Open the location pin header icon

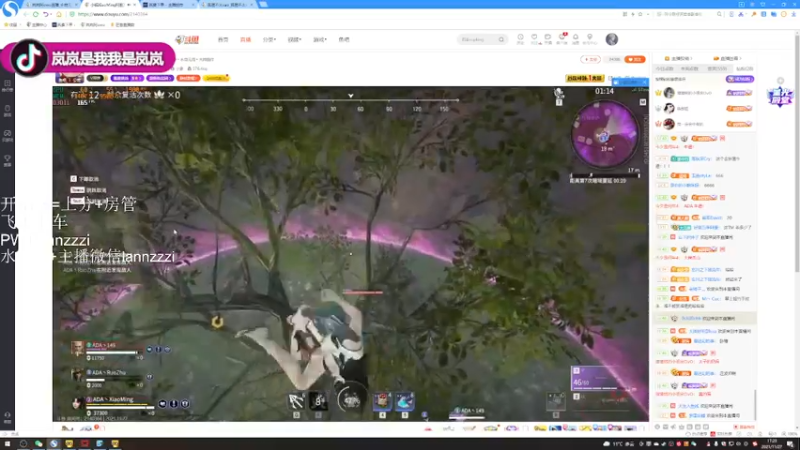click(x=590, y=39)
